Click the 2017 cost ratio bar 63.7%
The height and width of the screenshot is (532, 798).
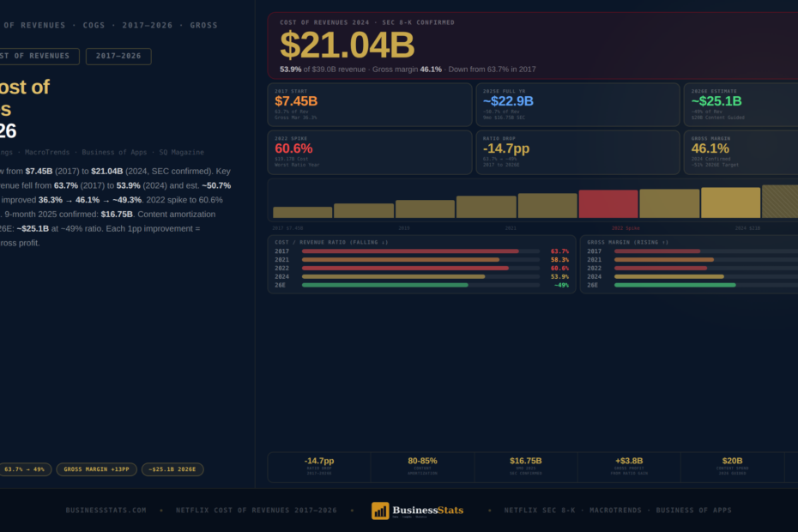point(410,251)
